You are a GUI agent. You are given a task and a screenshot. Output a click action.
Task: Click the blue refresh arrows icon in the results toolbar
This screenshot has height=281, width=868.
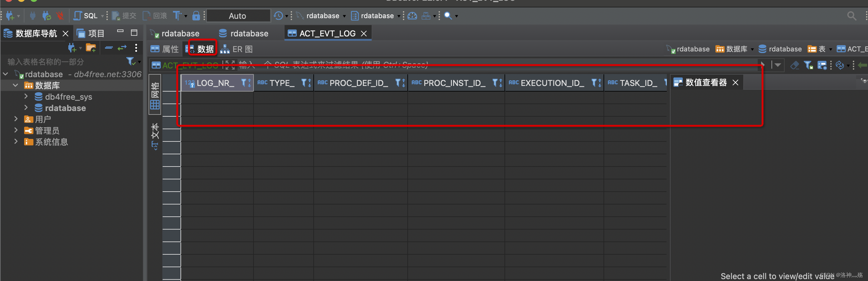(839, 65)
